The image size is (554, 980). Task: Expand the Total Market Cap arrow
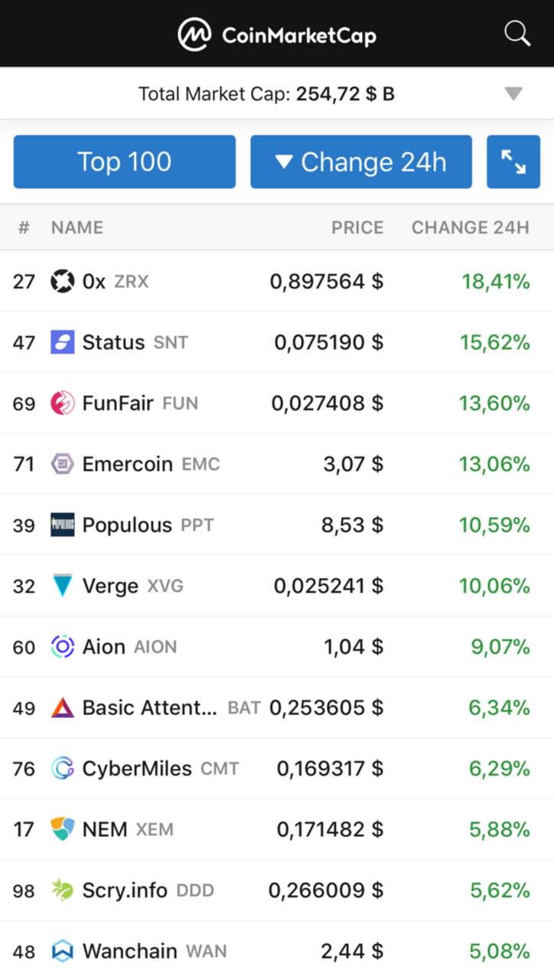point(513,94)
